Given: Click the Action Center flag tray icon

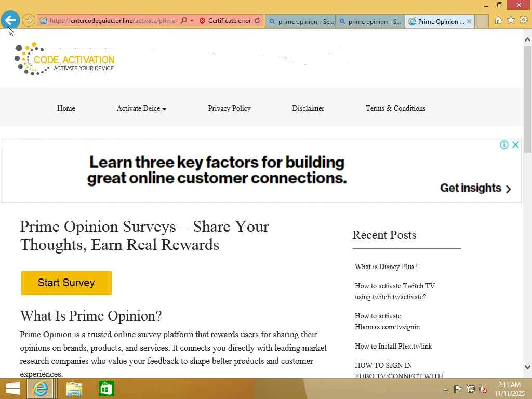Looking at the screenshot, I should [458, 389].
